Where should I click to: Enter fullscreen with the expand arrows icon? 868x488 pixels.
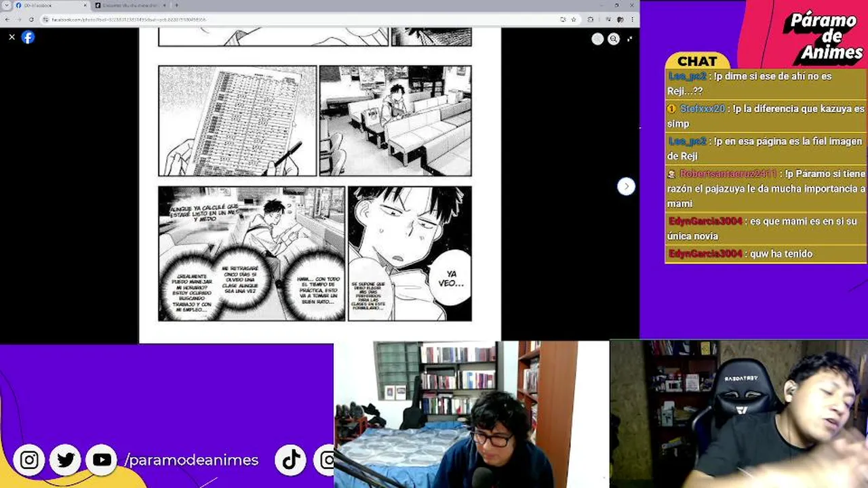pos(630,39)
